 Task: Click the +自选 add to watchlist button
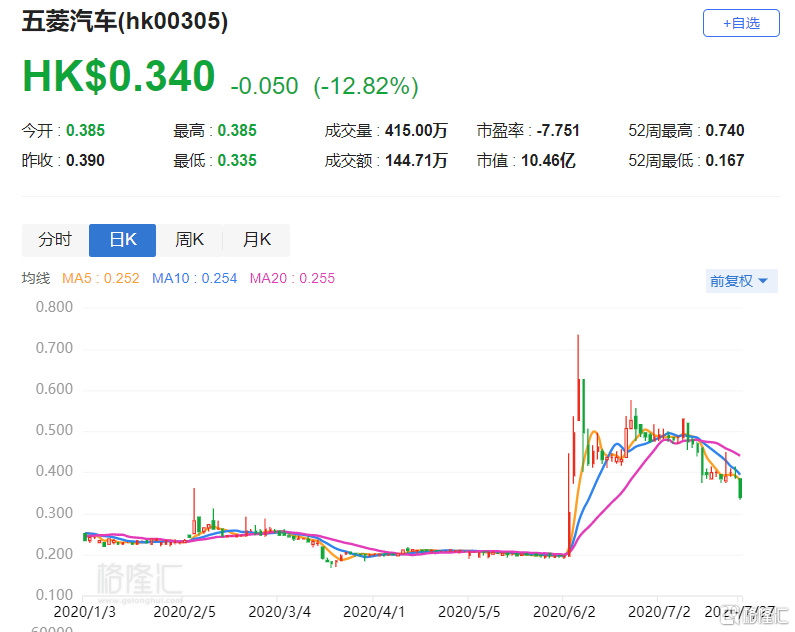740,23
